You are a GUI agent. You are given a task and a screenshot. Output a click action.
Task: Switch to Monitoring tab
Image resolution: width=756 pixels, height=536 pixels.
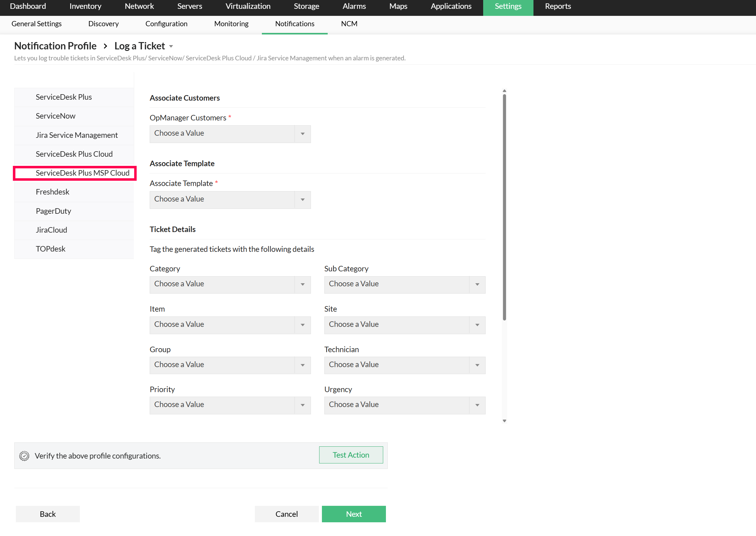click(231, 24)
